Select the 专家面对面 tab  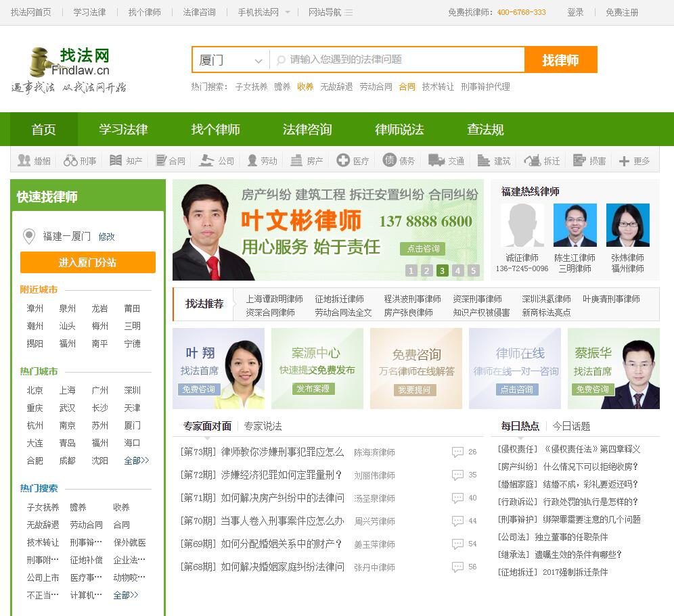pyautogui.click(x=207, y=426)
